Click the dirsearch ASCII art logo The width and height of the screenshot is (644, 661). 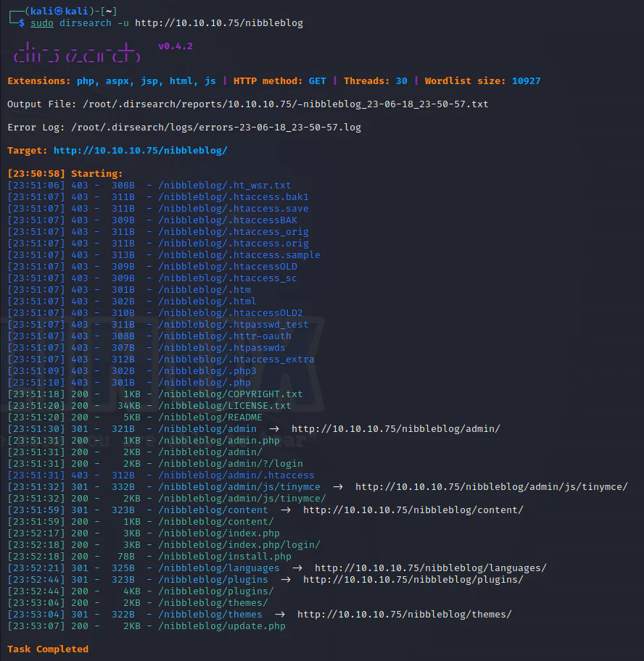[x=77, y=53]
